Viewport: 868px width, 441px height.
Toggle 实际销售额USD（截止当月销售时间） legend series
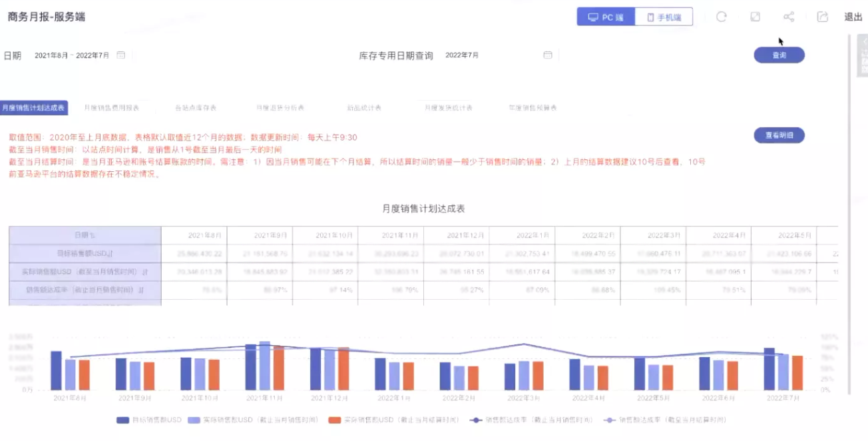(254, 420)
